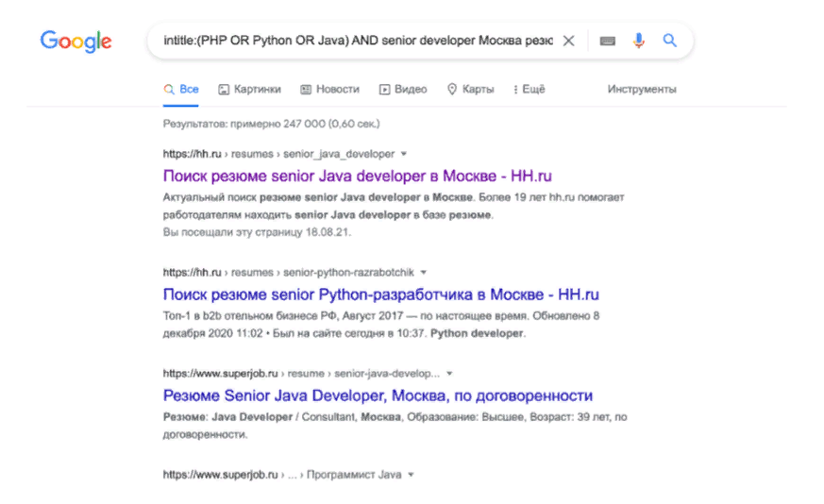Open the on-screen keyboard icon
This screenshot has width=824, height=504.
tap(607, 42)
